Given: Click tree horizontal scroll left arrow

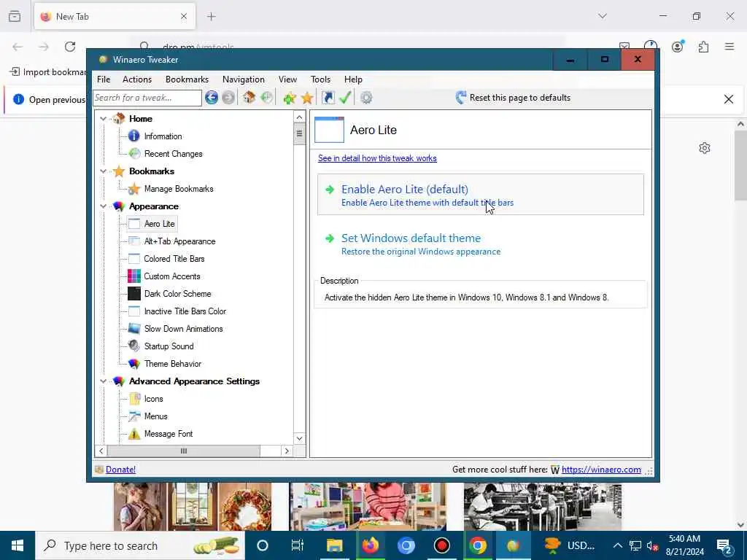Looking at the screenshot, I should (x=101, y=451).
